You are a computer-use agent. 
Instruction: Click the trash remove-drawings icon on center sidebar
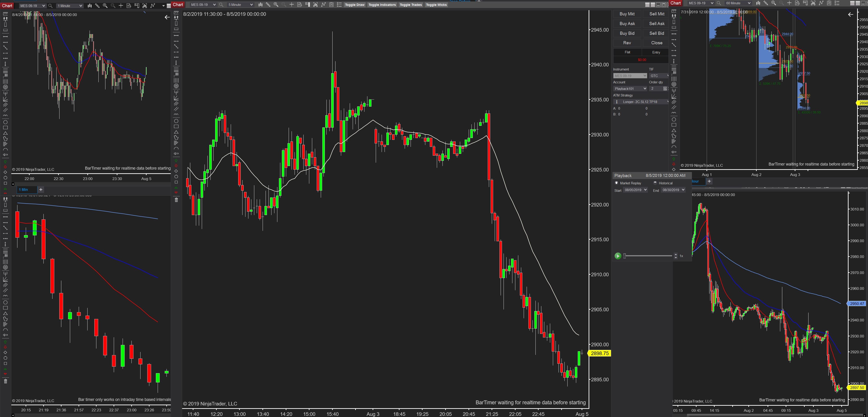point(176,200)
